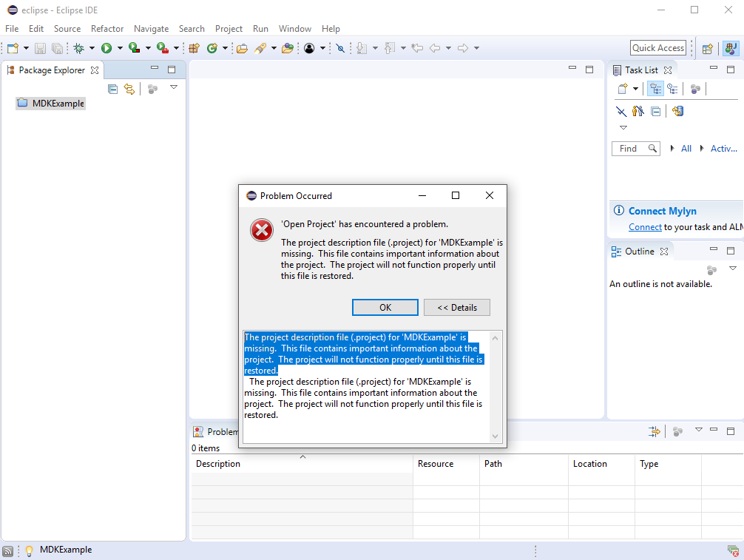Click the Debug bug icon
This screenshot has height=560, width=744.
click(79, 48)
